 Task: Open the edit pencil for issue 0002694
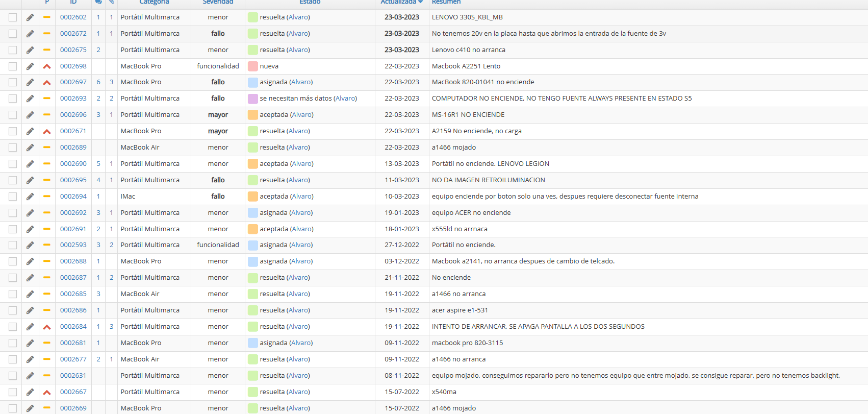pyautogui.click(x=30, y=197)
